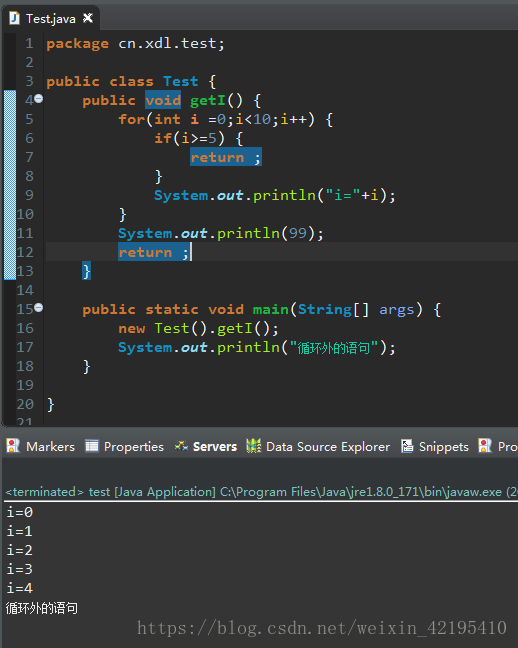Image resolution: width=518 pixels, height=648 pixels.
Task: Click the main method name
Action: [x=270, y=310]
